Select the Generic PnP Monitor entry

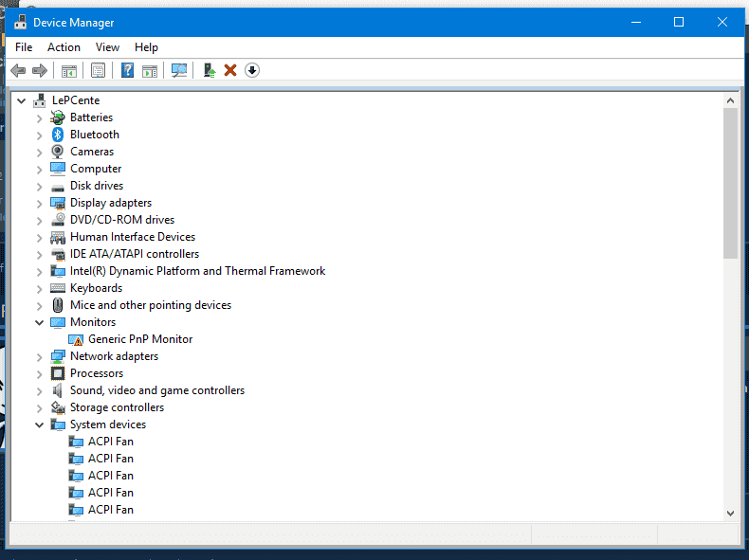pyautogui.click(x=140, y=339)
